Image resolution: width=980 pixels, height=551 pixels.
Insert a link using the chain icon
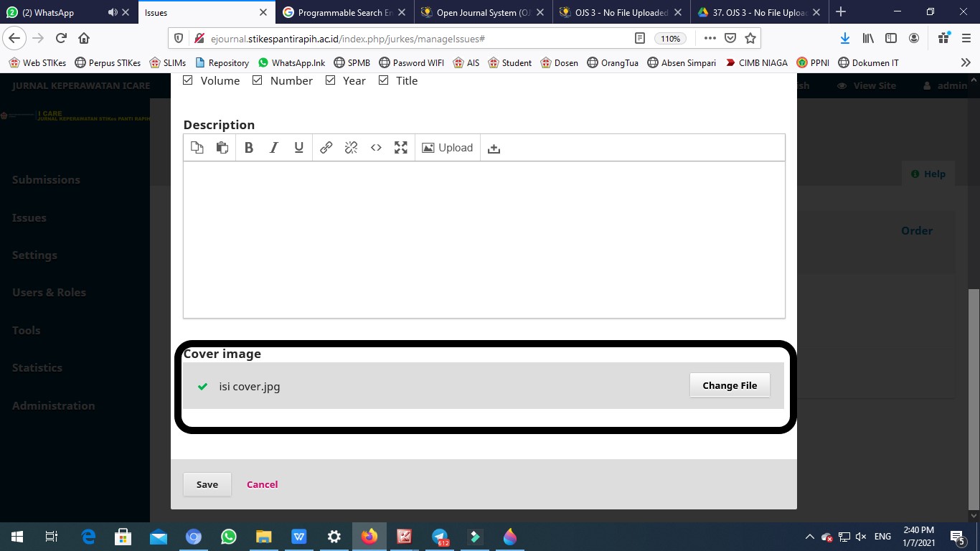point(326,148)
